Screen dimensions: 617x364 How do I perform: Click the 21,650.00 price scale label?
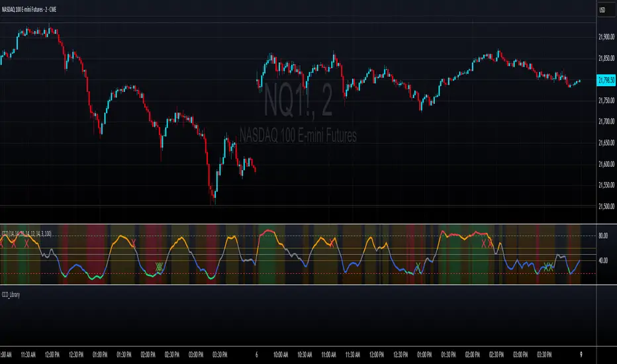[606, 143]
